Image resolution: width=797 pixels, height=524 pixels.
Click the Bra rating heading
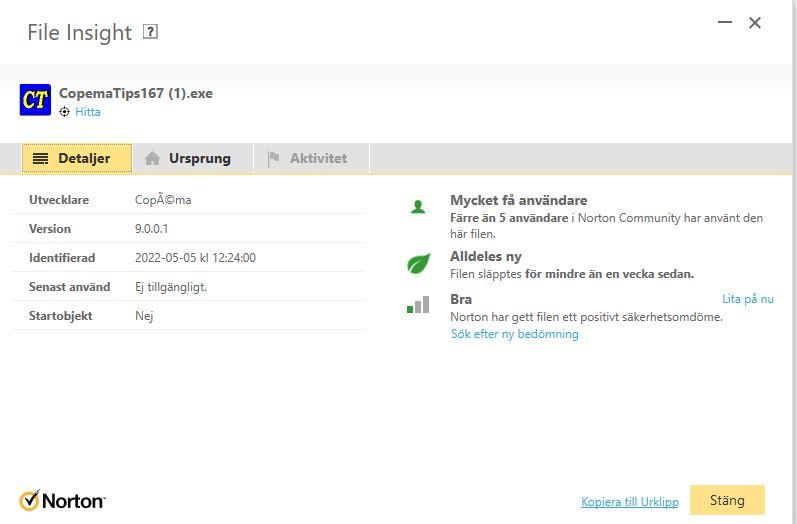(x=461, y=299)
